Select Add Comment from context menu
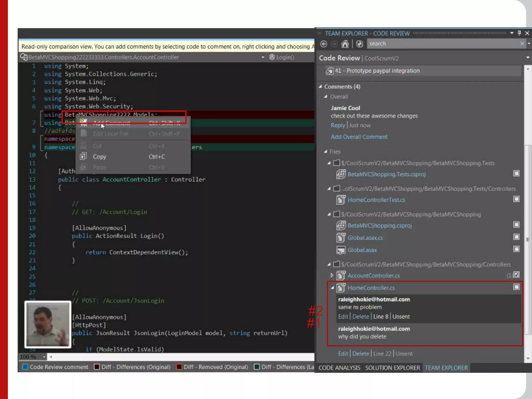The height and width of the screenshot is (399, 532). point(112,123)
